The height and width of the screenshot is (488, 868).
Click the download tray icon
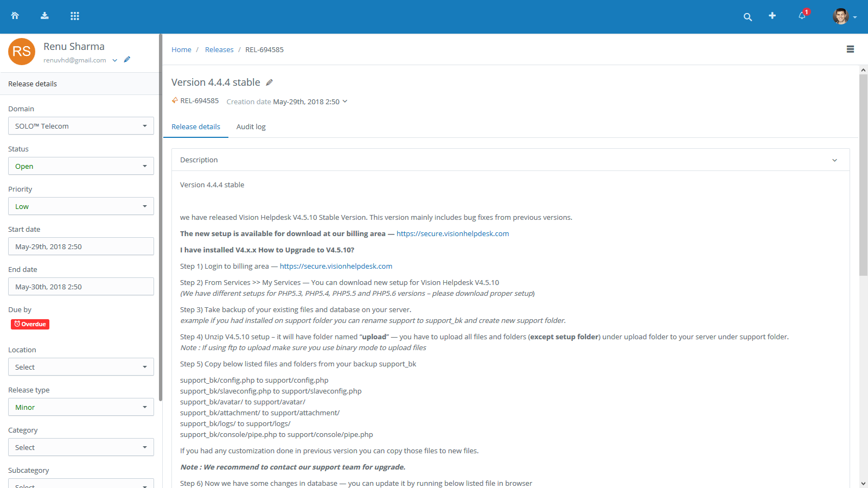tap(44, 16)
